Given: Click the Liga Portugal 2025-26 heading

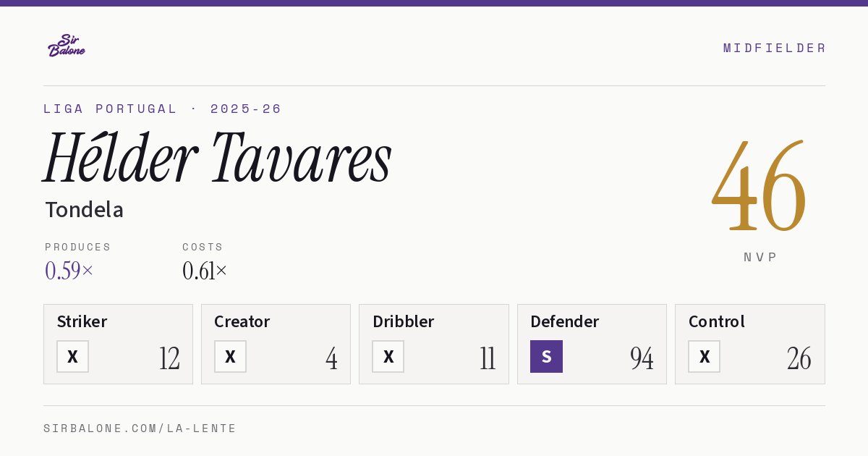Looking at the screenshot, I should [x=162, y=109].
